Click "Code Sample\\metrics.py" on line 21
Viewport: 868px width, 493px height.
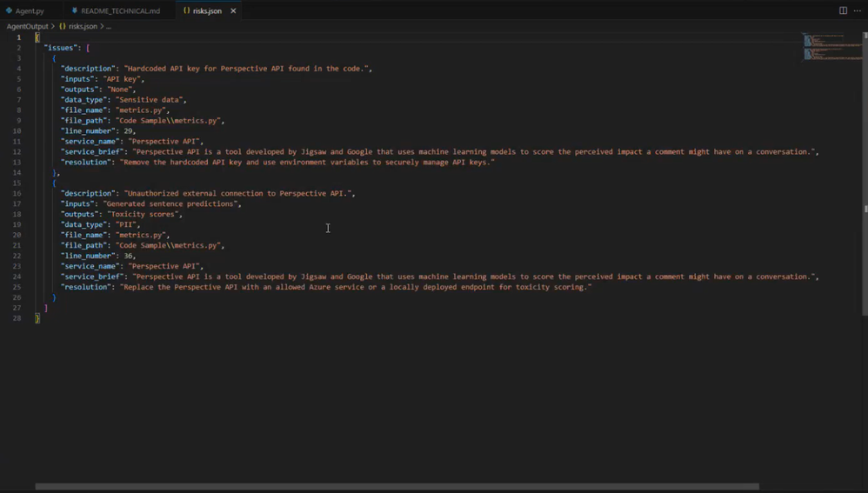(x=168, y=245)
